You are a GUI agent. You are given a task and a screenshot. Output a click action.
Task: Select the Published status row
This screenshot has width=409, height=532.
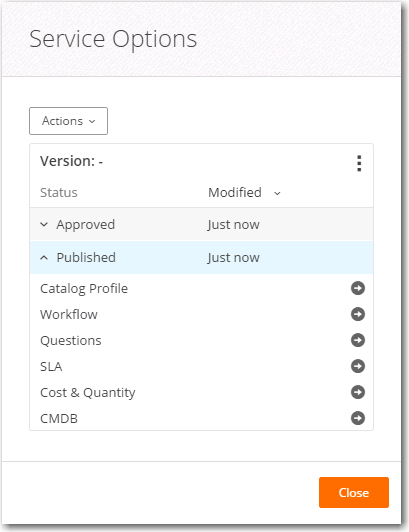(202, 258)
